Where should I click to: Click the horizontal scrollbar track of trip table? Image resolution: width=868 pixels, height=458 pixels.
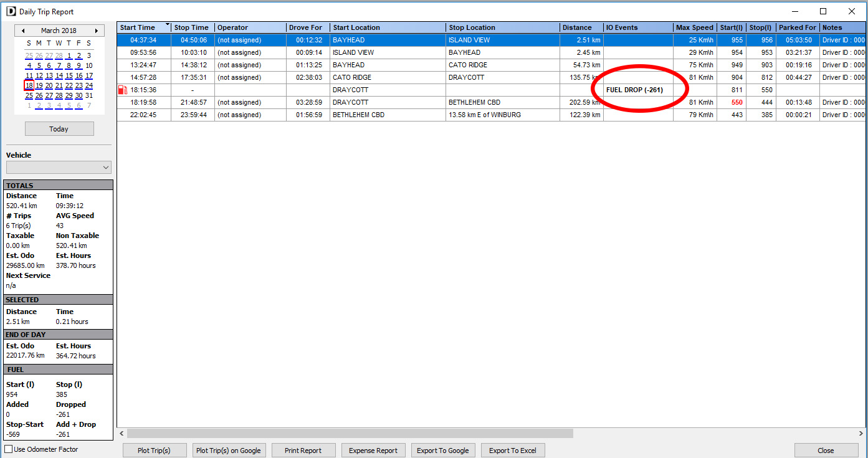685,433
